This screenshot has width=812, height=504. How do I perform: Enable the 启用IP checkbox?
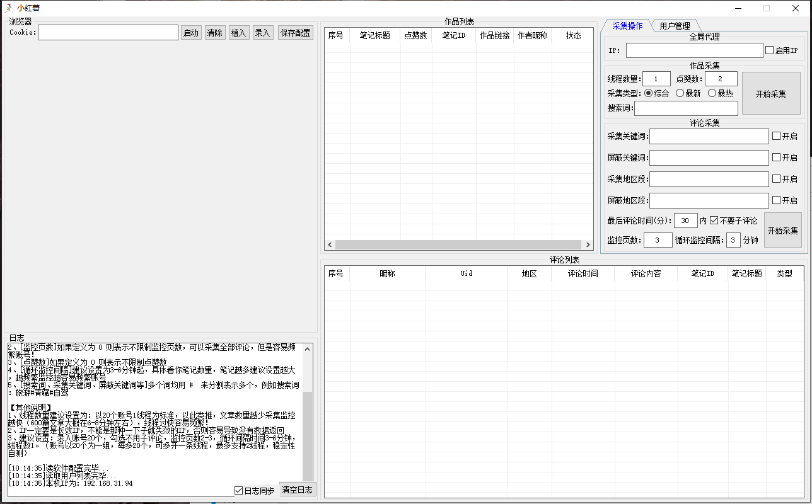769,50
